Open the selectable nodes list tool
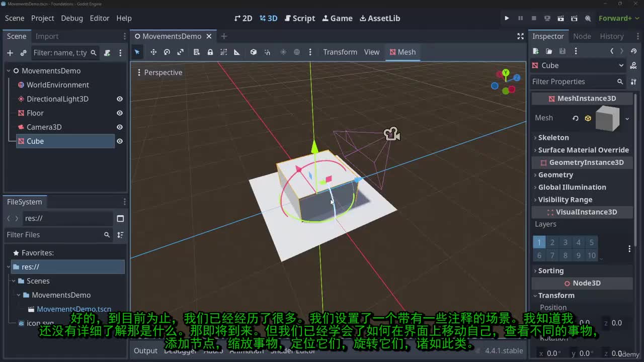 tap(197, 52)
